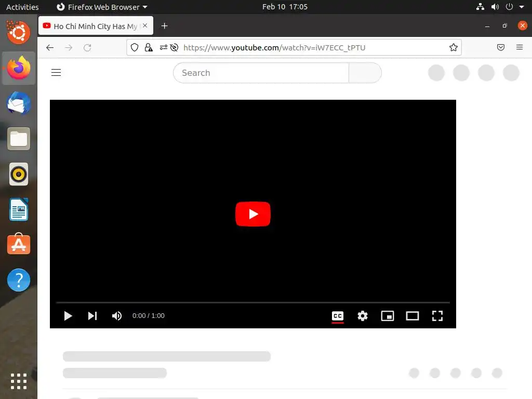532x399 pixels.
Task: Bookmark this page with the star icon
Action: (x=453, y=47)
